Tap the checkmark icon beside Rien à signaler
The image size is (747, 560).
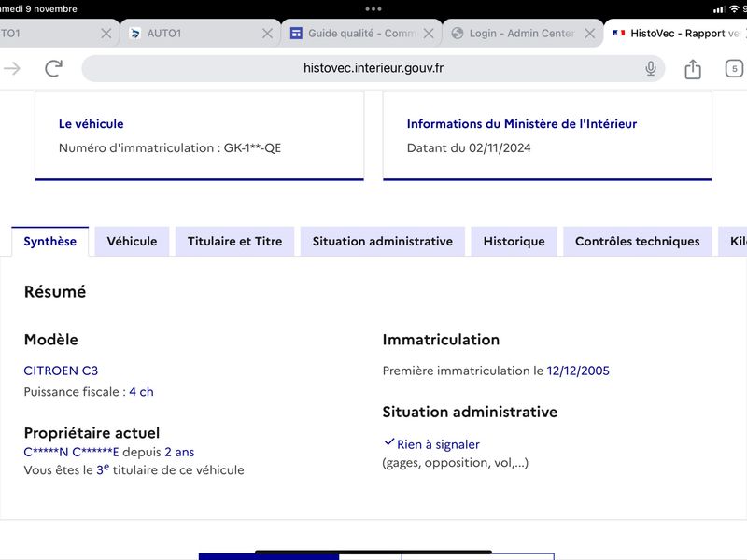pos(389,442)
